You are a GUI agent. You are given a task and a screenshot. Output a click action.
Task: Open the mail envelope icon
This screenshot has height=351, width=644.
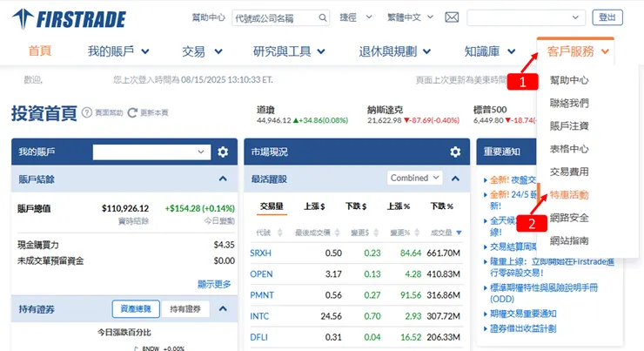coord(452,17)
